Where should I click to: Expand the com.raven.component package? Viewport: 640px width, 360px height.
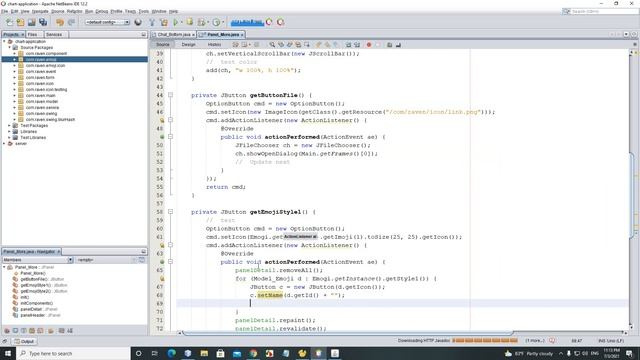(15, 53)
